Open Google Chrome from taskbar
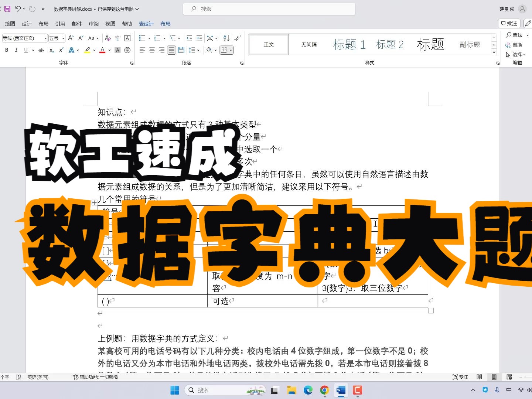 (x=324, y=390)
